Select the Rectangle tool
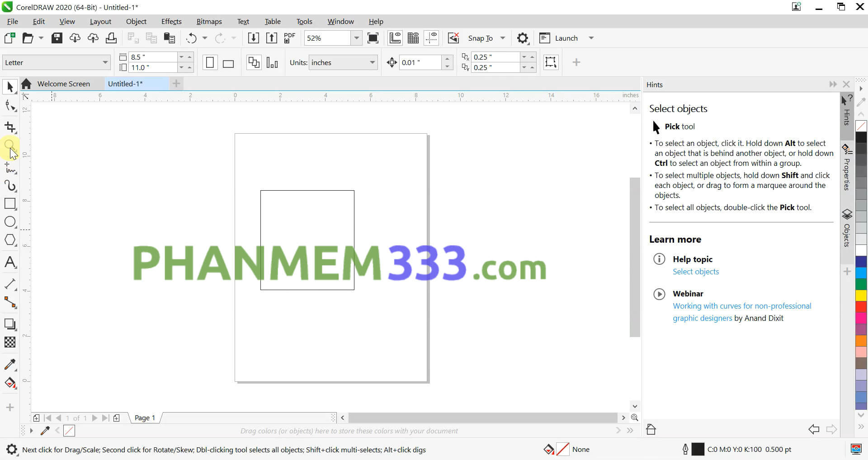Screen dimensions: 868x460 point(10,204)
